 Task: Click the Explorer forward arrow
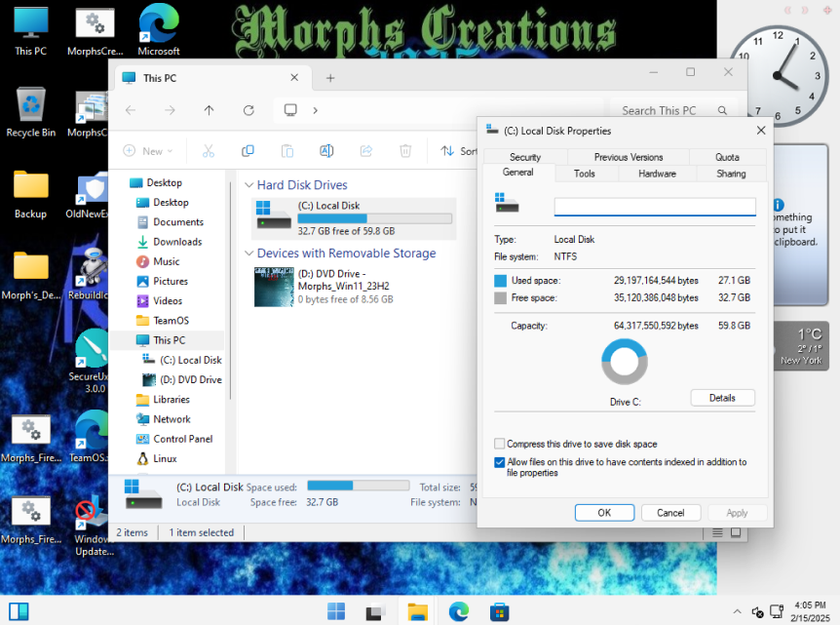(x=170, y=110)
